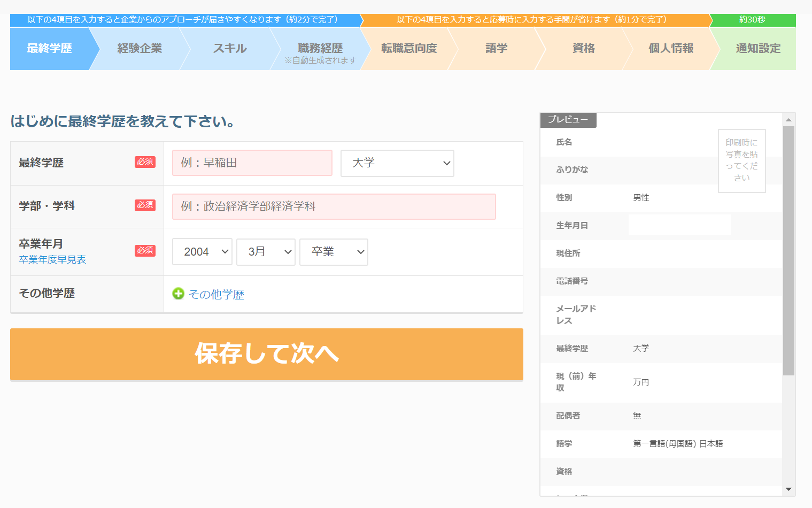Click the preview scrollbar down arrow
Viewport: 812px width, 508px height.
coord(788,489)
